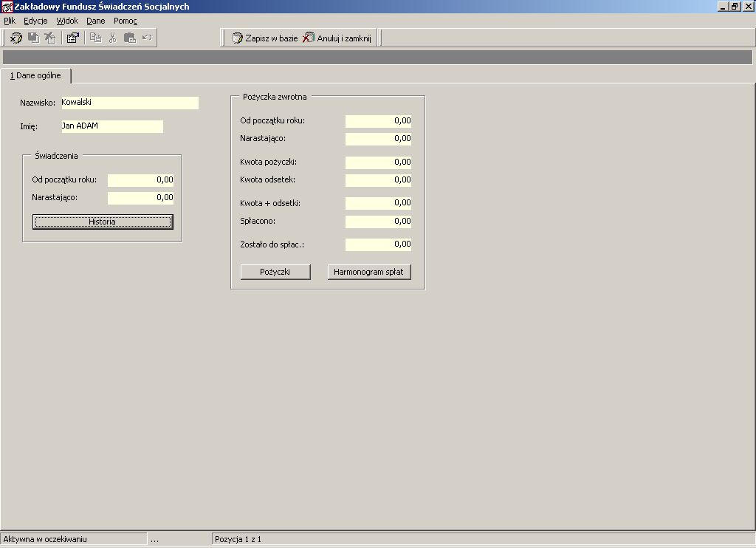756x548 pixels.
Task: Click status text Aktywna w oczekiwaniu
Action: click(45, 539)
